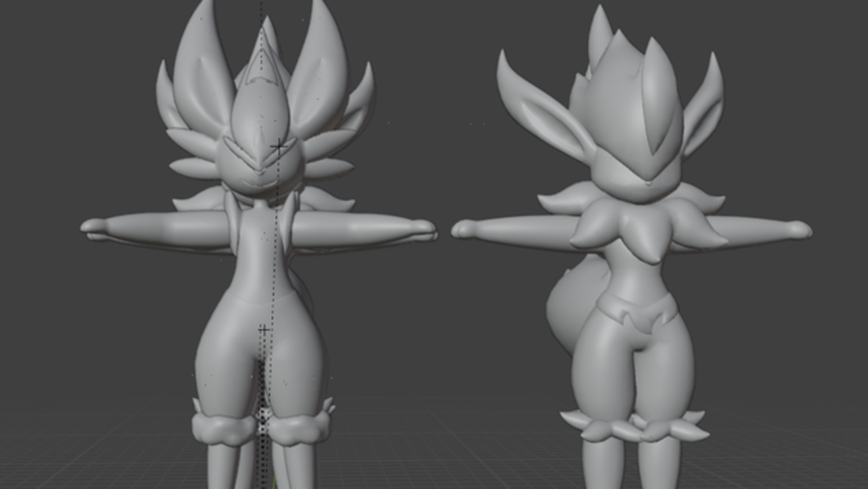Screen dimensions: 868x489
Task: Click the crosshair marker on left model's face
Action: 279,146
